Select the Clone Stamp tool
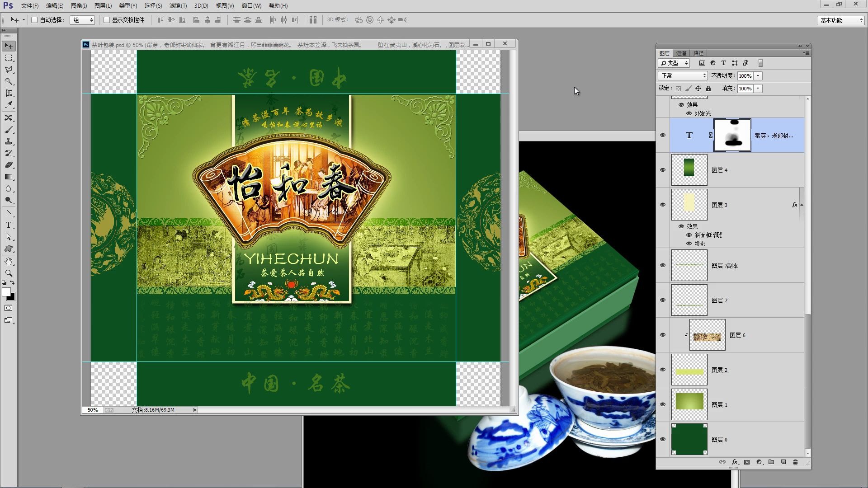 coord(9,141)
